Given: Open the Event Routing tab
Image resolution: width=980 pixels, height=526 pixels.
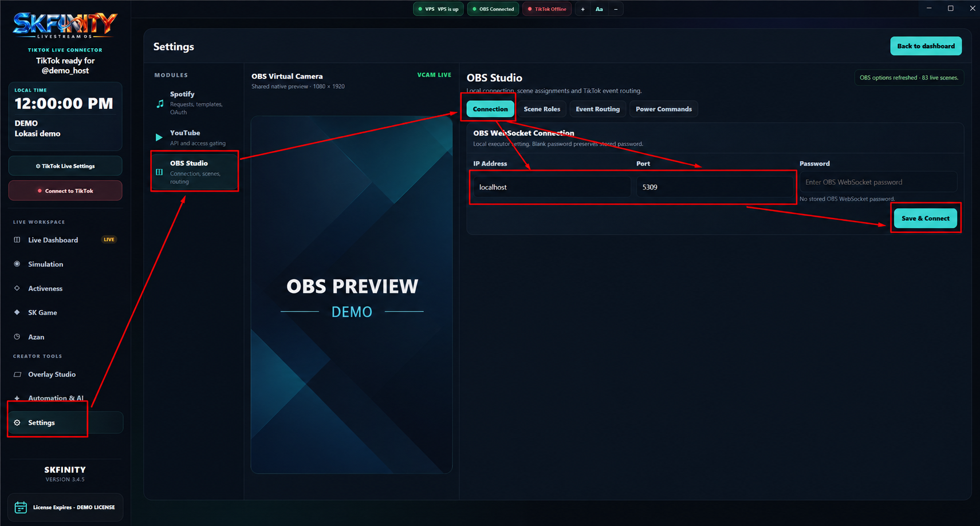Looking at the screenshot, I should [597, 109].
